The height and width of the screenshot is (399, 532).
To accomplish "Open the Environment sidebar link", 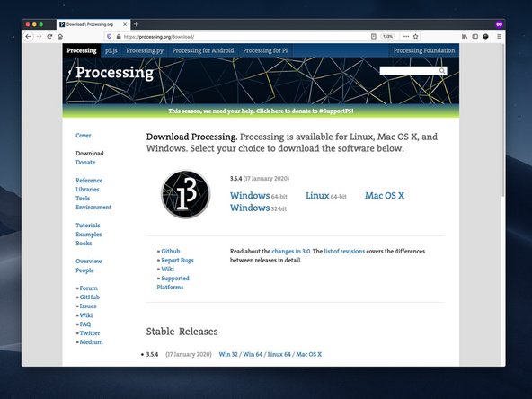I will tap(93, 207).
